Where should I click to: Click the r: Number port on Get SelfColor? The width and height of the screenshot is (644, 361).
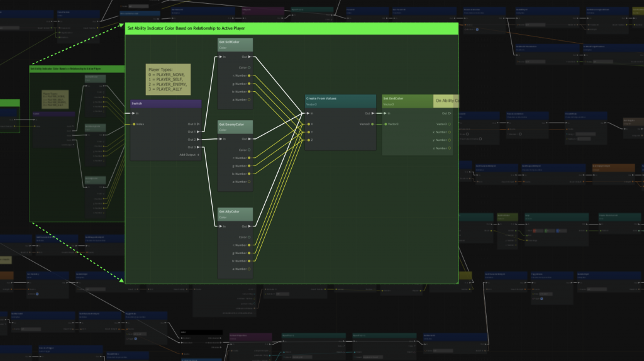coord(249,75)
